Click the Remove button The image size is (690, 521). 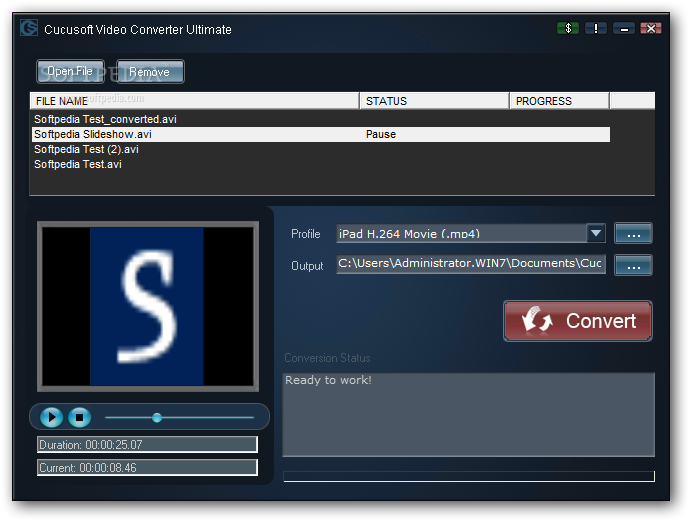tap(150, 71)
